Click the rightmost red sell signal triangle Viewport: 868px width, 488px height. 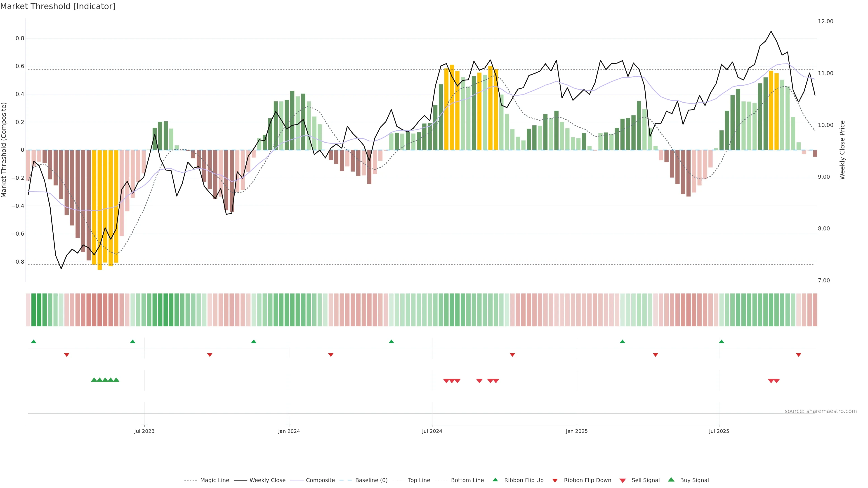(776, 381)
